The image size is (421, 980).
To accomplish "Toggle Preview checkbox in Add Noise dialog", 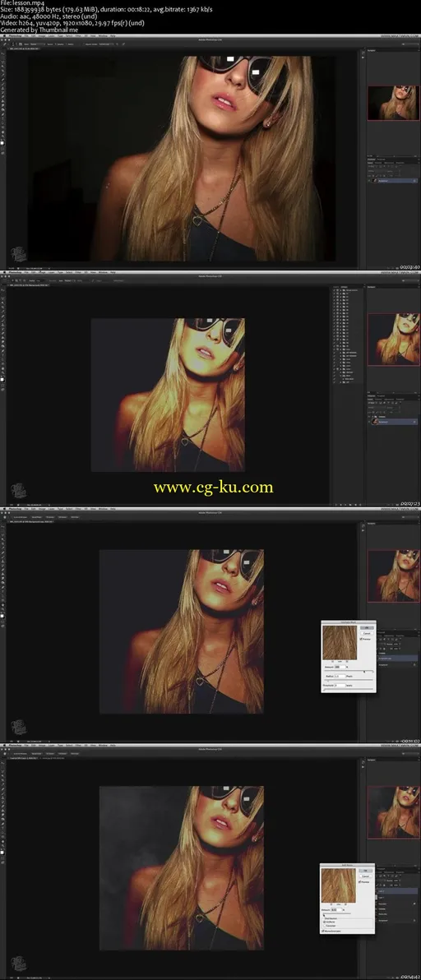I will pyautogui.click(x=360, y=882).
